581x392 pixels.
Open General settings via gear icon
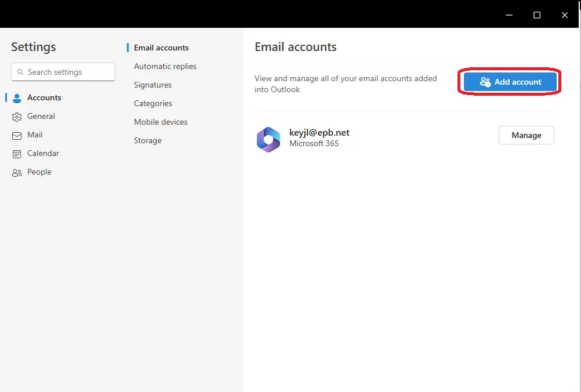17,117
